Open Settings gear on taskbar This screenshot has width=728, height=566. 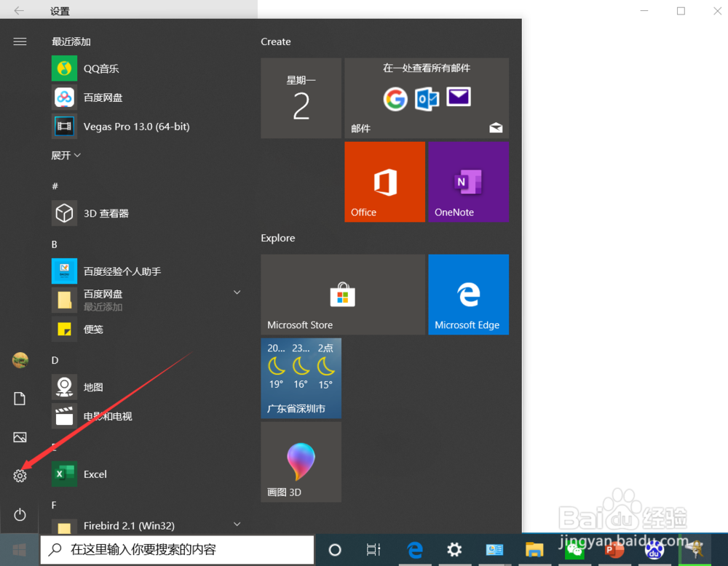[454, 550]
